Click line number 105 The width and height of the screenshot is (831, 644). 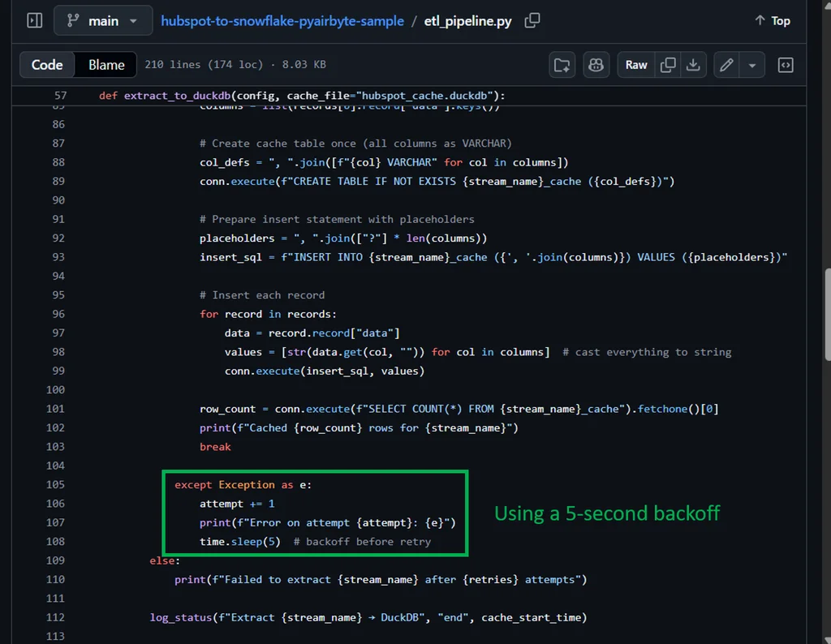click(55, 484)
